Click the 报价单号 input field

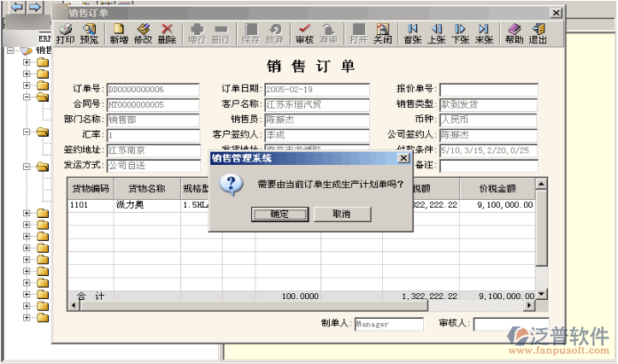pyautogui.click(x=488, y=90)
